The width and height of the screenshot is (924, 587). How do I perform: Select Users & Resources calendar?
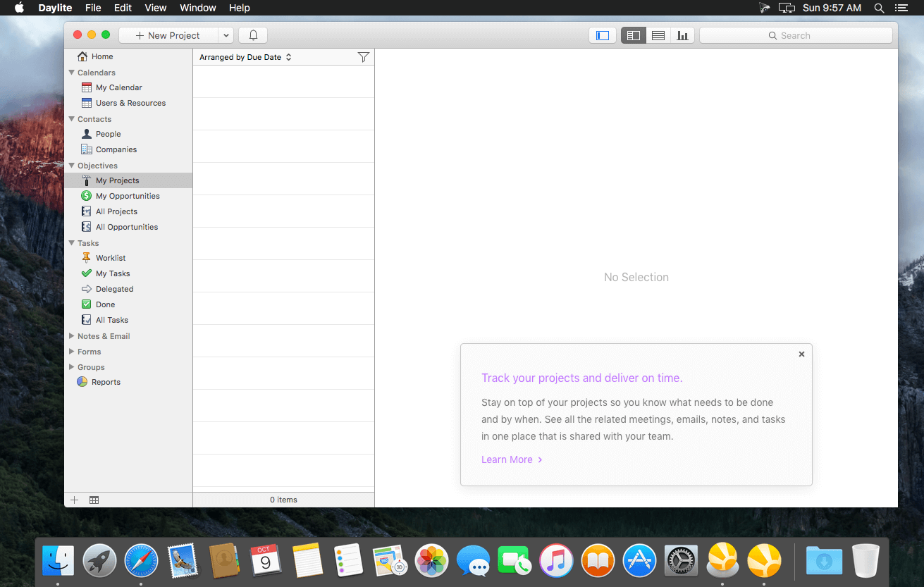(x=123, y=103)
